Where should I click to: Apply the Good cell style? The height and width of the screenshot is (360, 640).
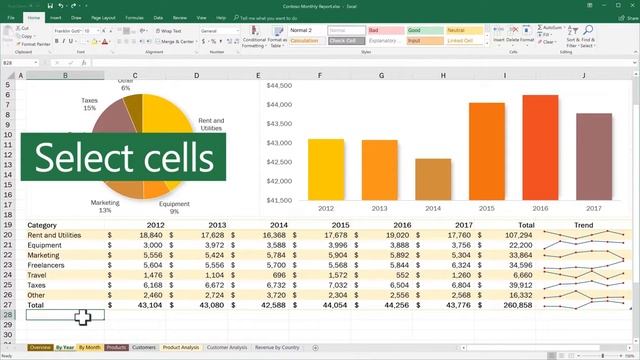pyautogui.click(x=425, y=30)
